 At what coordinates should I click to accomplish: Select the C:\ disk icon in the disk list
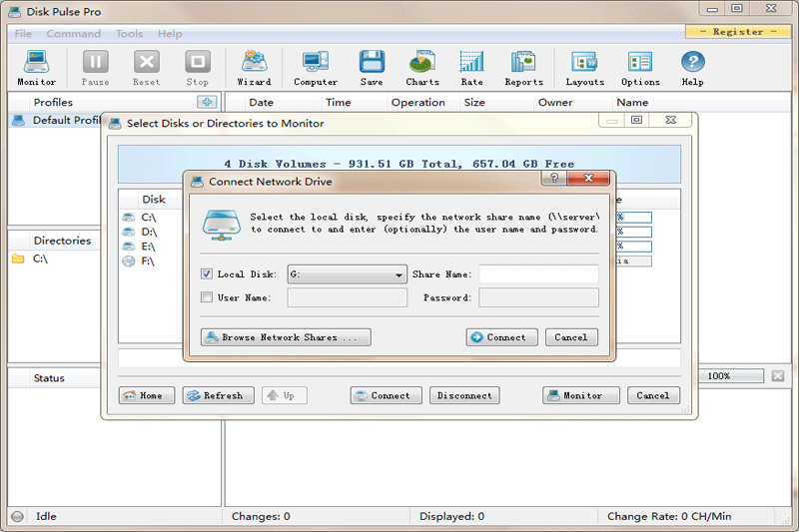pos(129,218)
